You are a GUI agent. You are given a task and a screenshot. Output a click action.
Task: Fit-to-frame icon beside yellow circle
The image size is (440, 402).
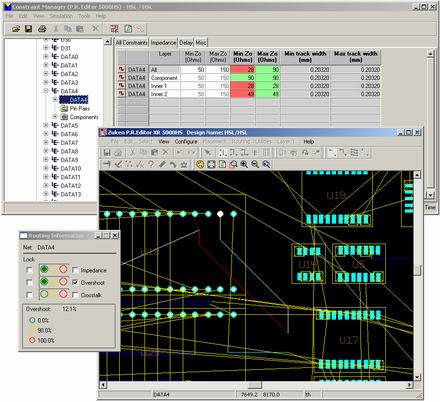pos(211,164)
